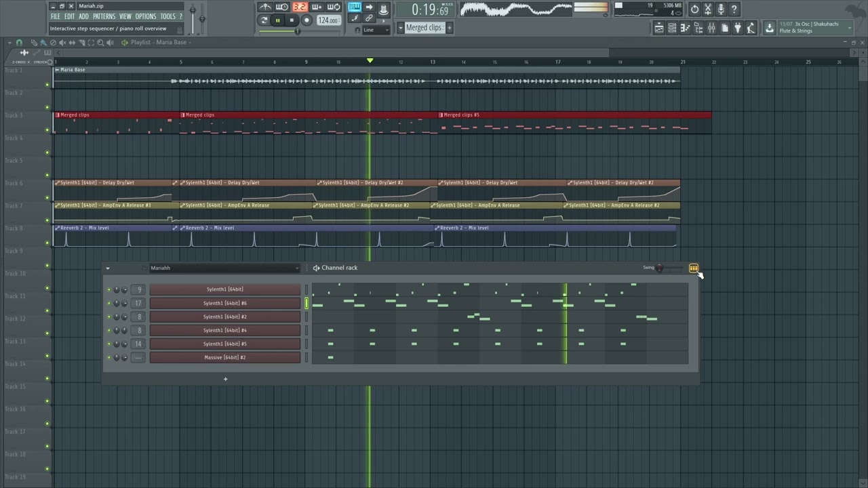
Task: Open the plugin picker plug icon
Action: [738, 28]
